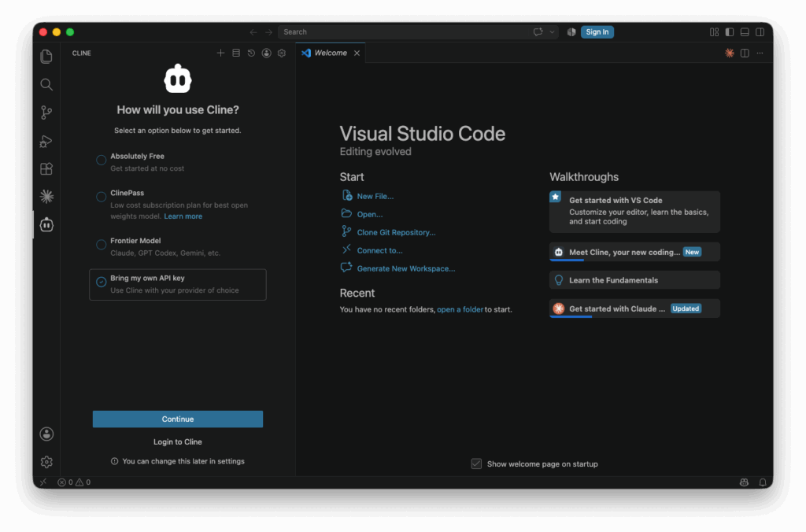Toggle secondary side bar visibility

click(x=760, y=31)
